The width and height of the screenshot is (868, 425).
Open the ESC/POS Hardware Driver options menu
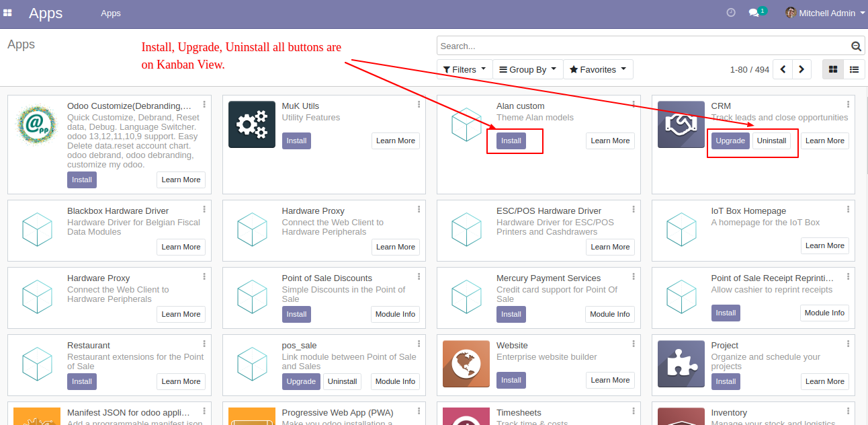(634, 210)
